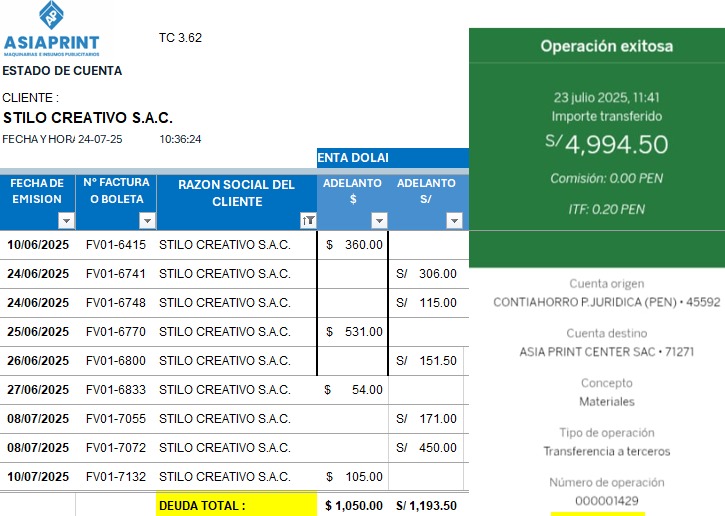
Task: Select invoice cell FV01-7072
Action: [115, 448]
